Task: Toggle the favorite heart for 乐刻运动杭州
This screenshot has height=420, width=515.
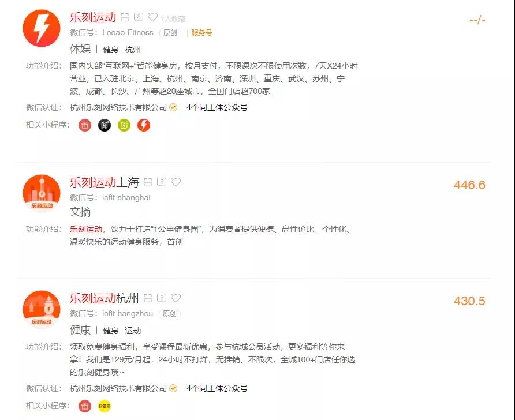Action: click(x=176, y=298)
